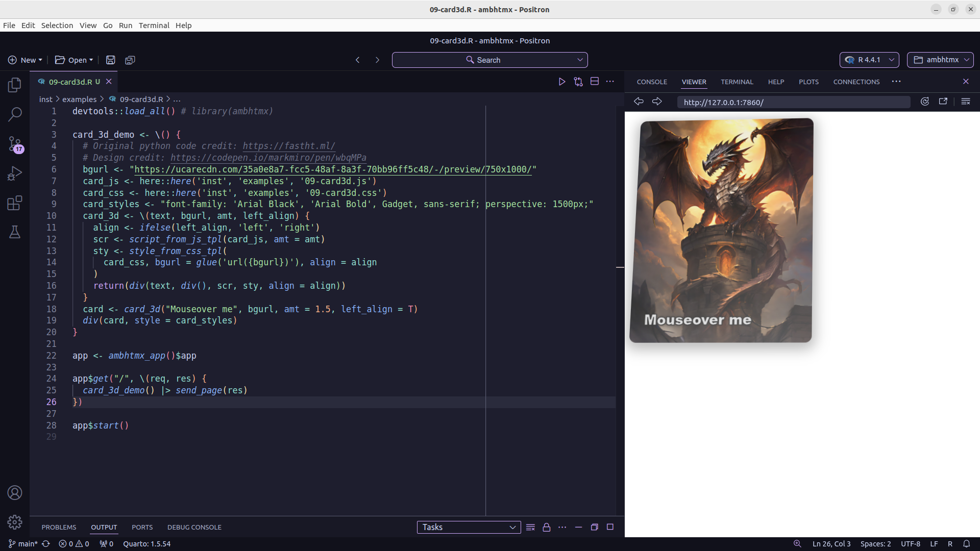Toggle the output scroll lock icon
This screenshot has width=980, height=551.
click(x=546, y=527)
